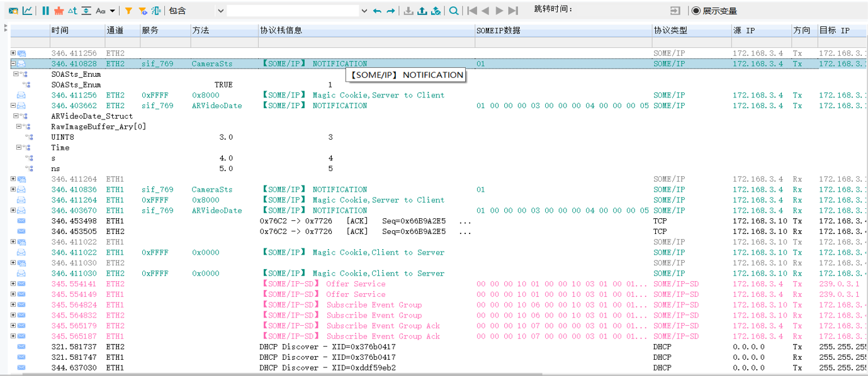Open the line chart view icon
868x378 pixels.
28,11
